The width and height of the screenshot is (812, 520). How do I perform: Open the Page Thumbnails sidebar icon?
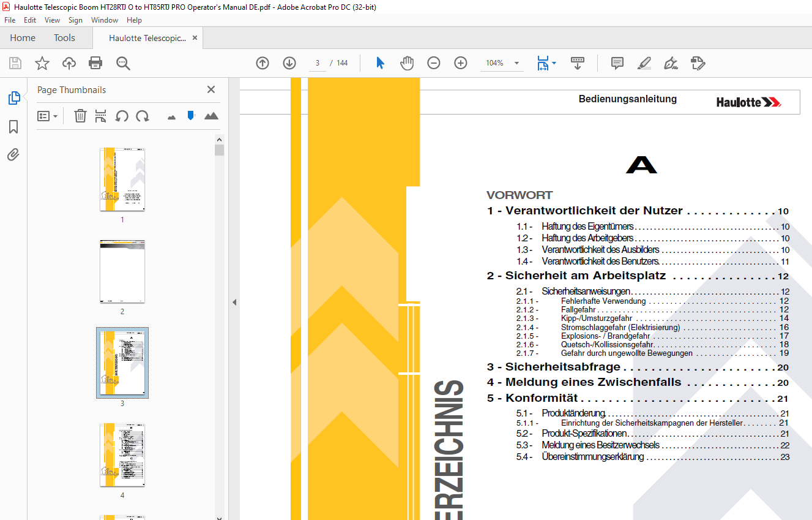tap(13, 98)
